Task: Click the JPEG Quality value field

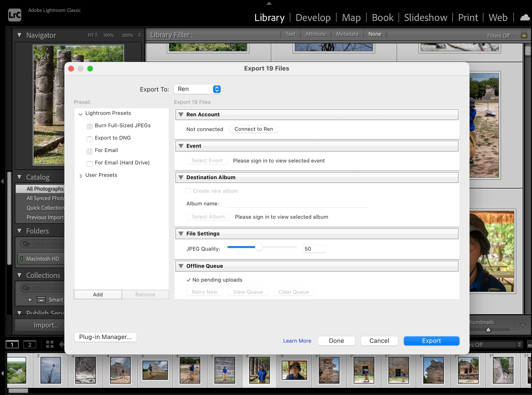Action: coord(314,249)
